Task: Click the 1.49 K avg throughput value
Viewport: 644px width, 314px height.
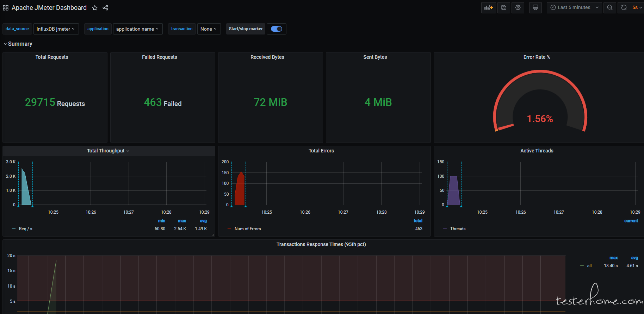Action: [x=201, y=229]
